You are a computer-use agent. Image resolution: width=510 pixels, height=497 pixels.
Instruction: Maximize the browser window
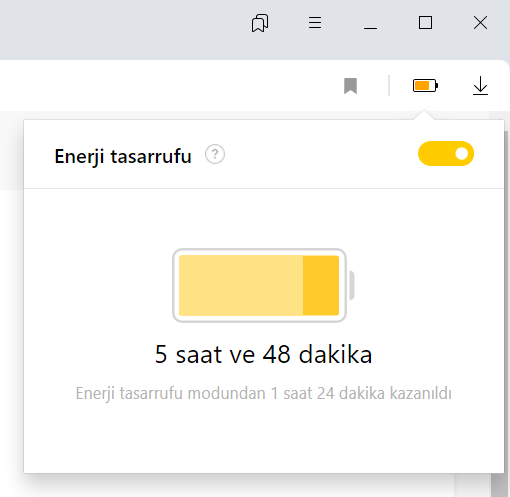click(x=425, y=23)
